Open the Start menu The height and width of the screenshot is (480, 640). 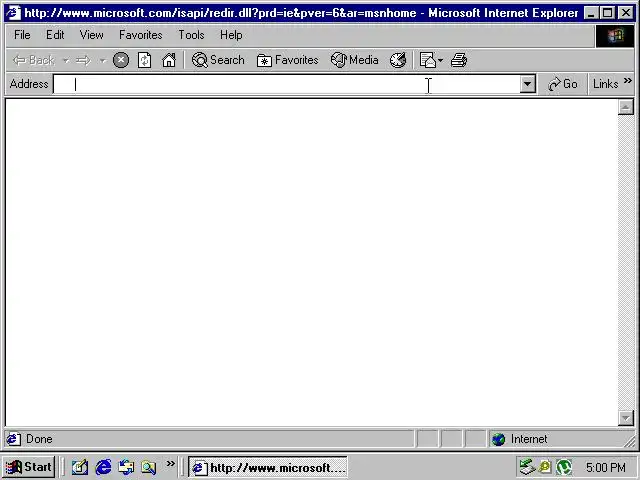point(29,467)
